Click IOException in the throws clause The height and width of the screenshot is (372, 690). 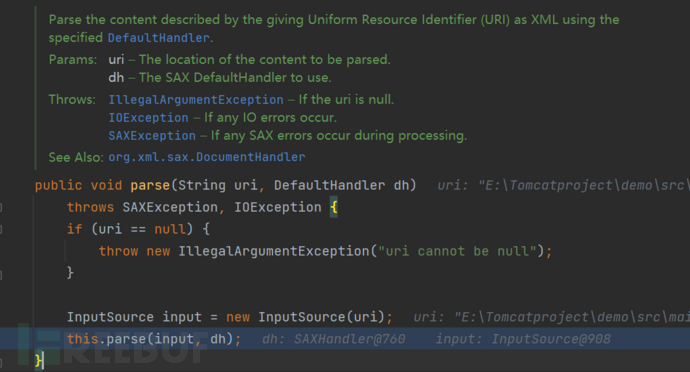278,207
